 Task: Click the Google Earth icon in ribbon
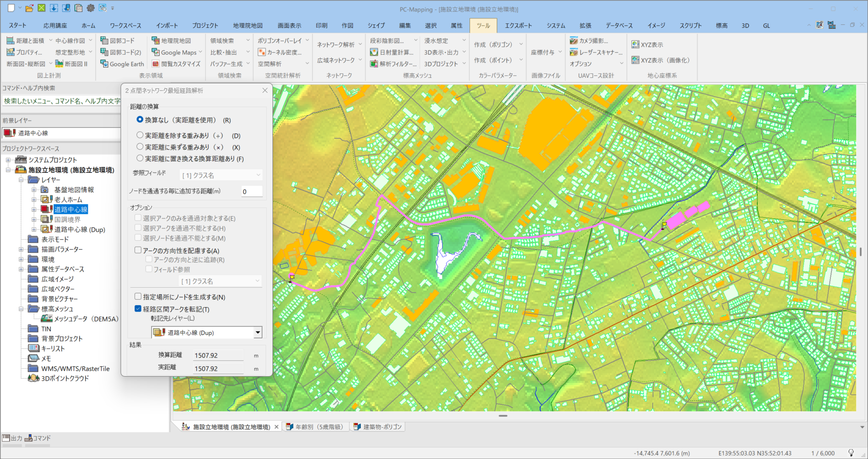[104, 64]
